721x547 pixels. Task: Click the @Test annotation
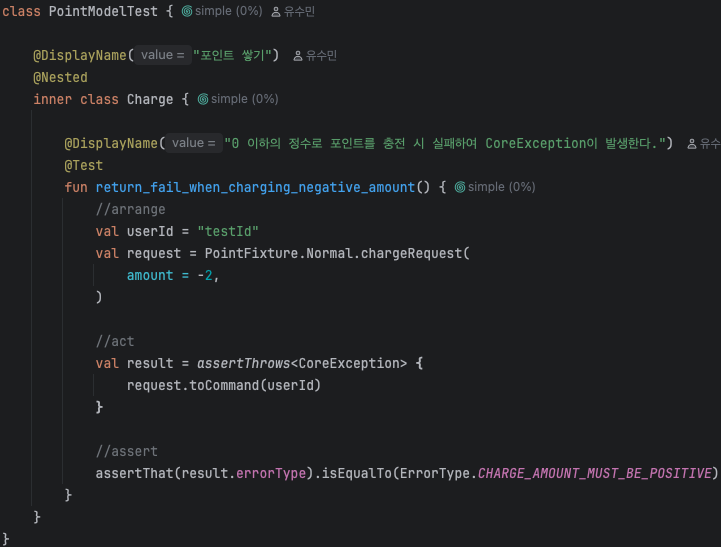[x=84, y=165]
